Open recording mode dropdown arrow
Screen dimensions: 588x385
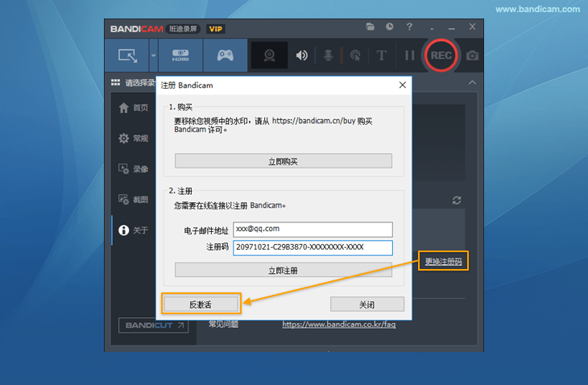click(x=153, y=56)
